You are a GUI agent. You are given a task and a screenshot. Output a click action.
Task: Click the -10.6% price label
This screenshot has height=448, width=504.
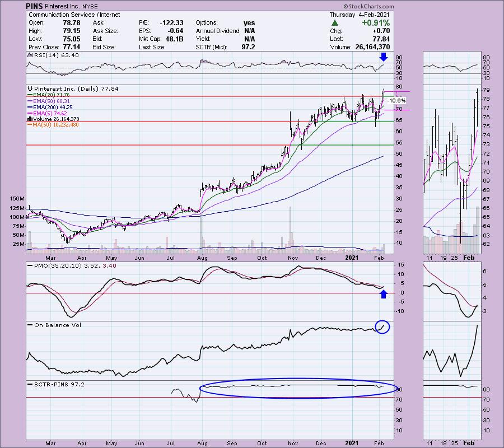[x=396, y=101]
